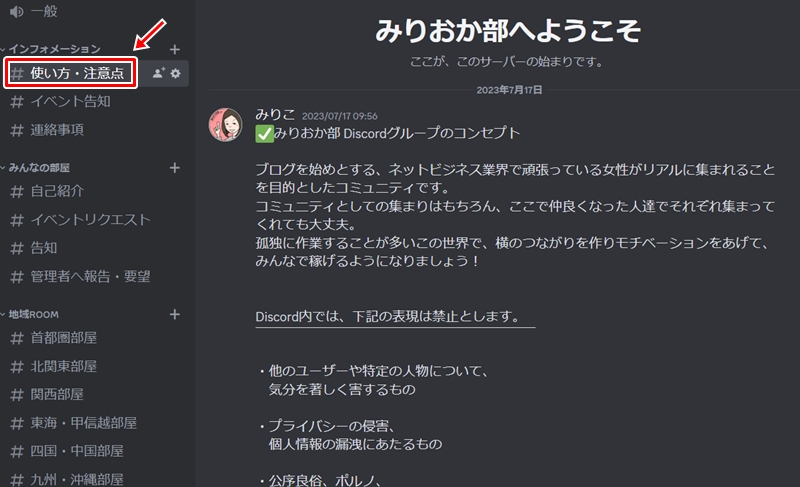Click the text ここが、このサーバーの始まりです。
The width and height of the screenshot is (800, 487).
(508, 62)
